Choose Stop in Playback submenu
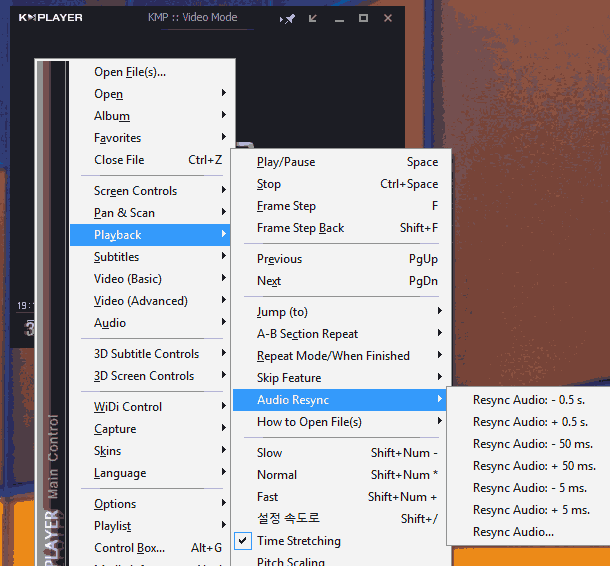The image size is (610, 566). (x=341, y=184)
